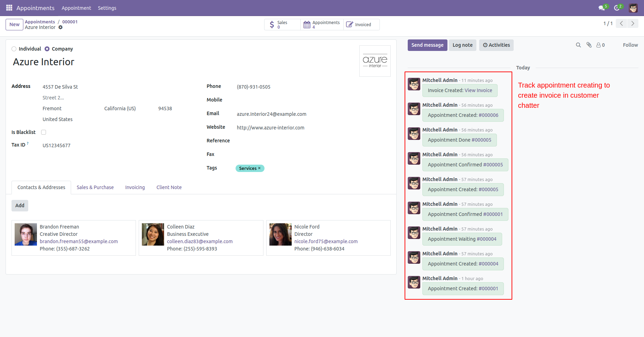Select the Company radio option

[x=47, y=49]
